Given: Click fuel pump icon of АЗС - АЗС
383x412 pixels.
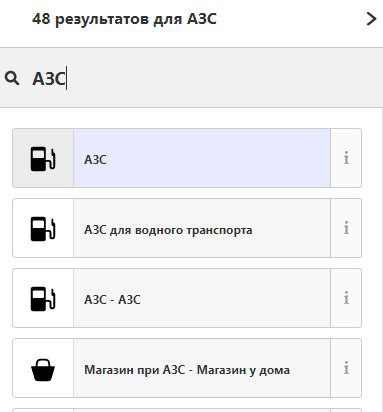Looking at the screenshot, I should point(43,298).
